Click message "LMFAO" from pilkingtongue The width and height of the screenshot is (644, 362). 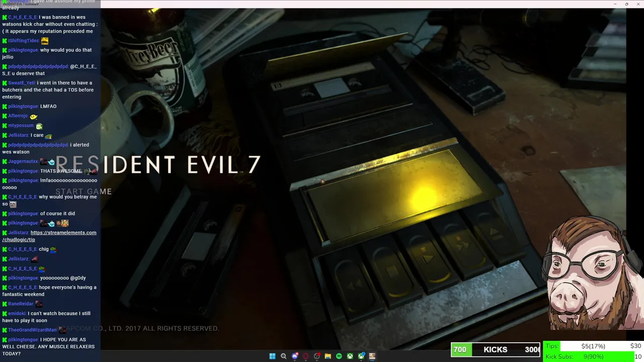[x=48, y=107]
